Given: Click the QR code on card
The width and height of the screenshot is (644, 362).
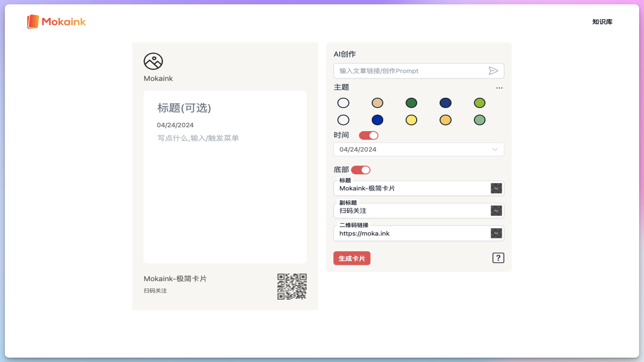Looking at the screenshot, I should click(x=292, y=286).
